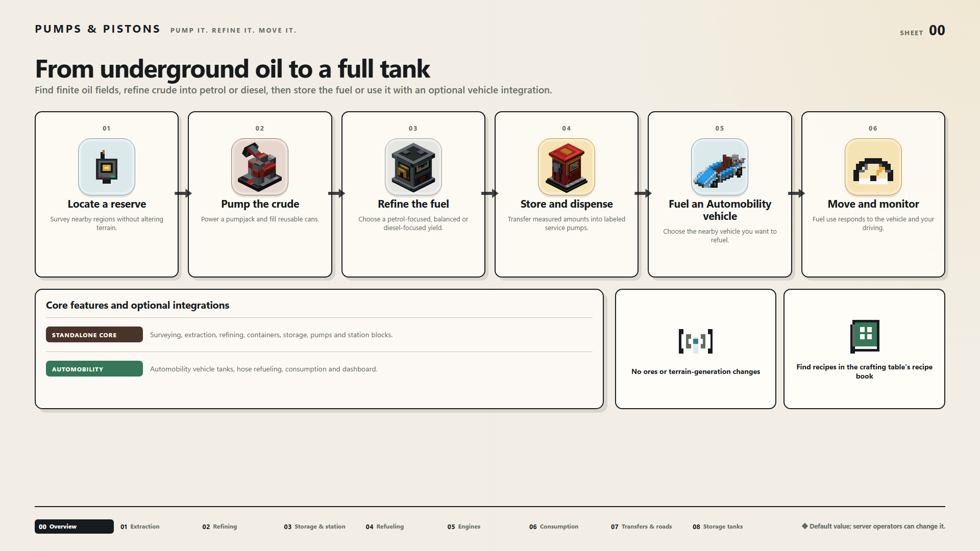Open the 05 Engines tab

click(x=464, y=527)
